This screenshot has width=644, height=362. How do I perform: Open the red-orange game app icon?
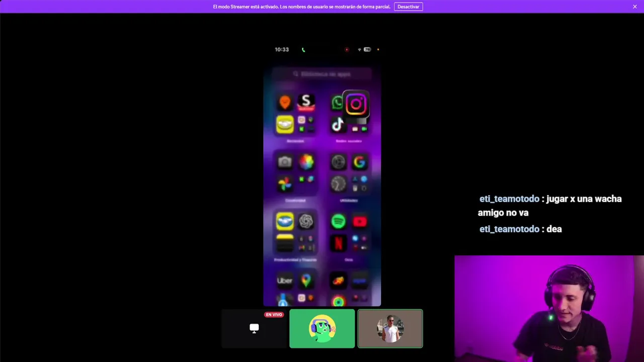click(x=338, y=281)
